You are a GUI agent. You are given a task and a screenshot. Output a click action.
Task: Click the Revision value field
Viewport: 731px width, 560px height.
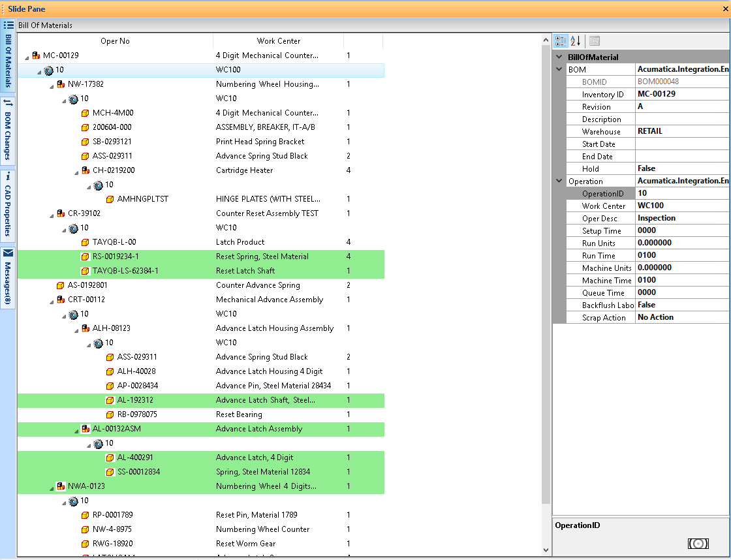coord(683,106)
